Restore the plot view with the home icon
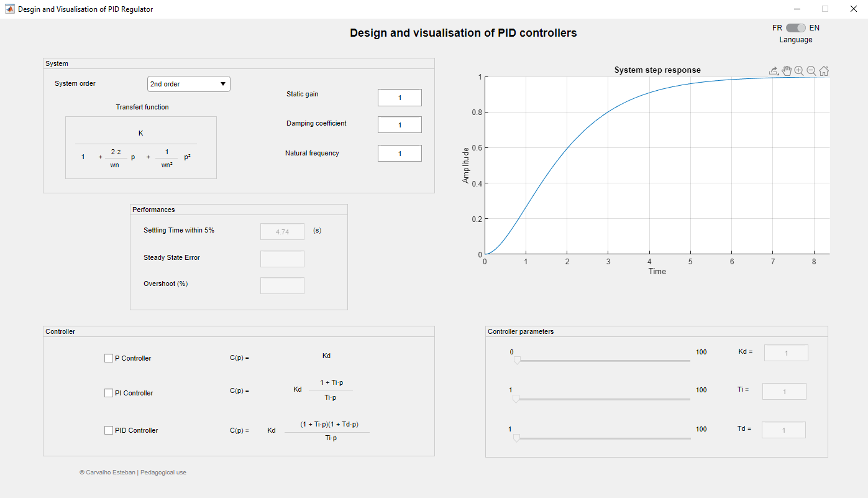The height and width of the screenshot is (498, 868). click(824, 71)
